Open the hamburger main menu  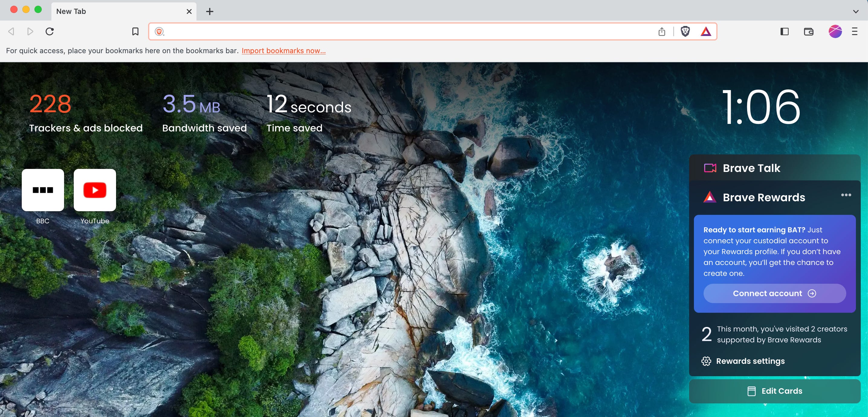tap(854, 31)
